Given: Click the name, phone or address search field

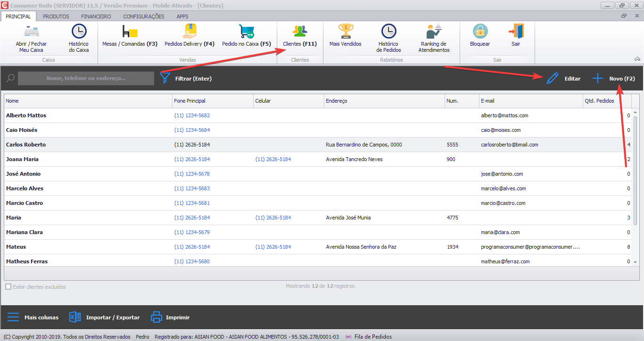Looking at the screenshot, I should [x=86, y=78].
